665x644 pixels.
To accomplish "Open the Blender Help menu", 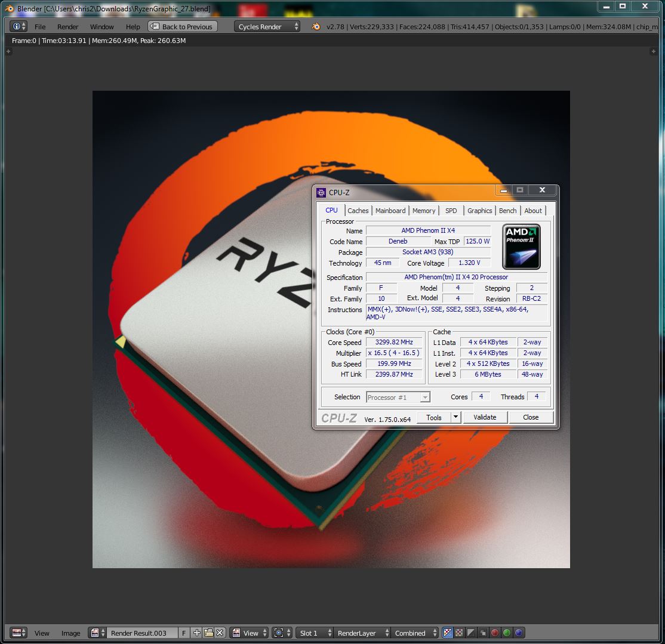I will point(133,27).
